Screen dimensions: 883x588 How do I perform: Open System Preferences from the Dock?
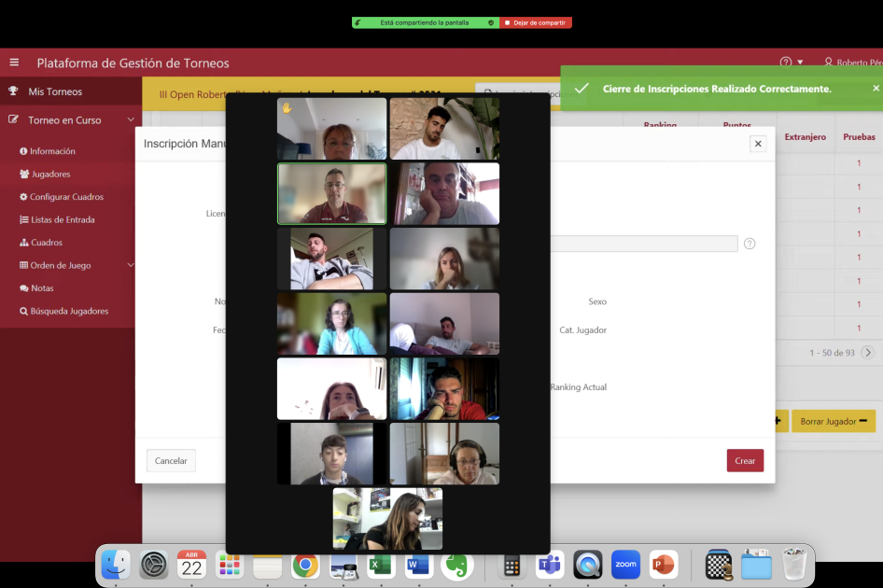[154, 565]
